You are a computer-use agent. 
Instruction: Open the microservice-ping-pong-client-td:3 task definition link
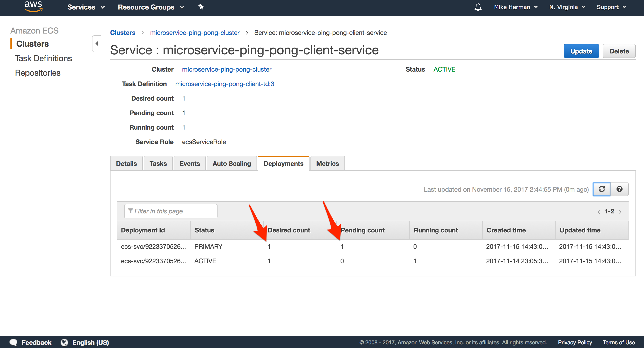[225, 84]
